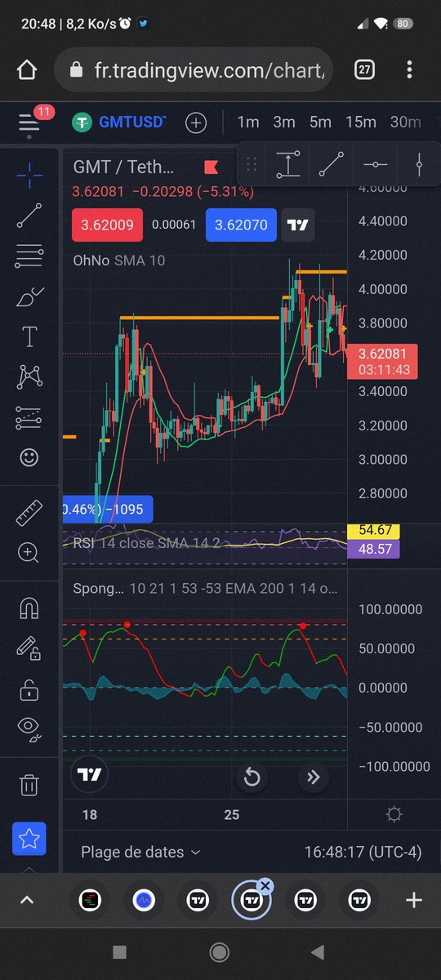The height and width of the screenshot is (980, 441).
Task: Open the OhNo SMA 10 indicator legend
Action: 119,261
